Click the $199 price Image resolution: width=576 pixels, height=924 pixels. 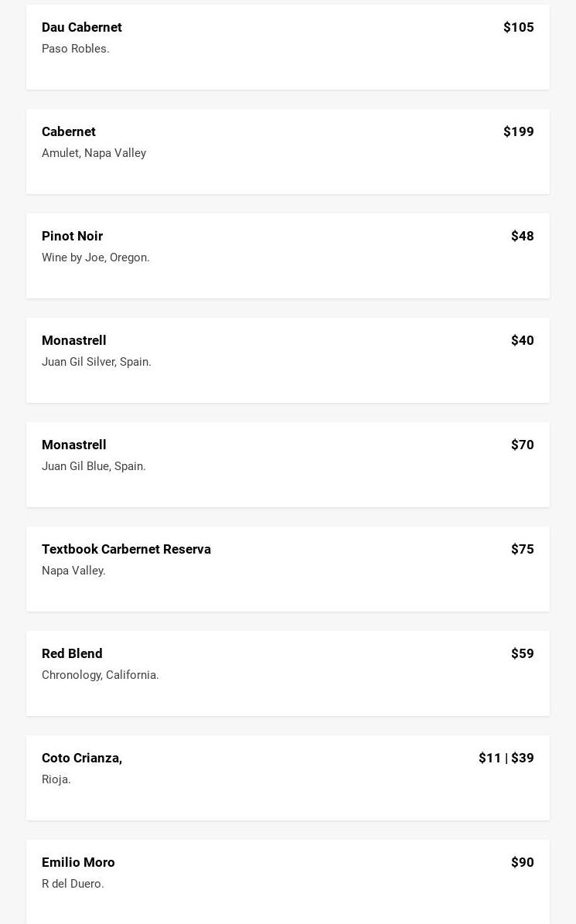click(518, 131)
